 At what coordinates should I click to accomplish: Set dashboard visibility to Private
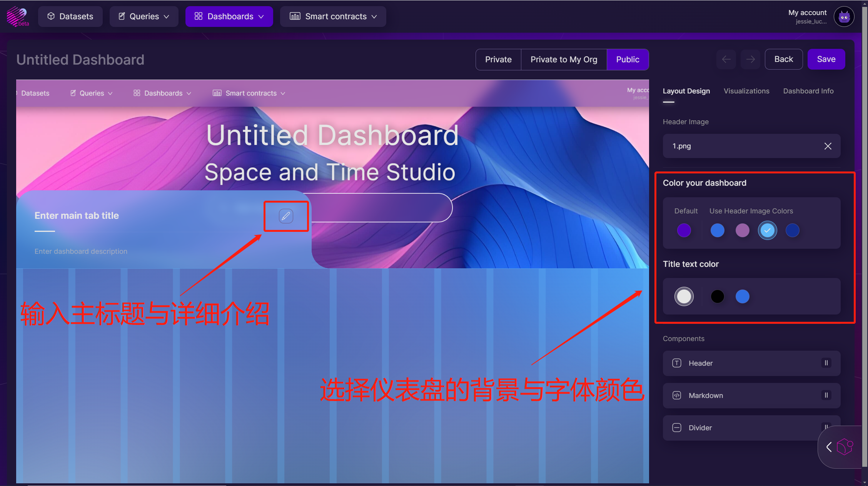(498, 60)
